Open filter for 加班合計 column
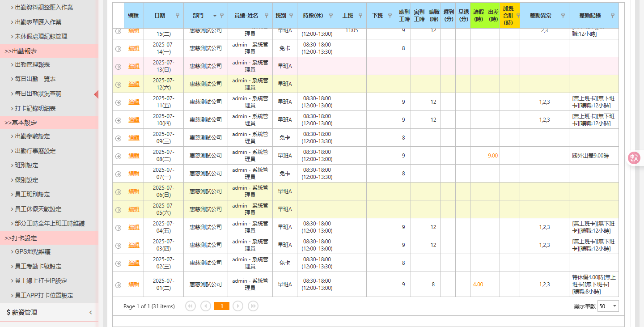Viewport: 644px width, 327px height. pos(518,16)
